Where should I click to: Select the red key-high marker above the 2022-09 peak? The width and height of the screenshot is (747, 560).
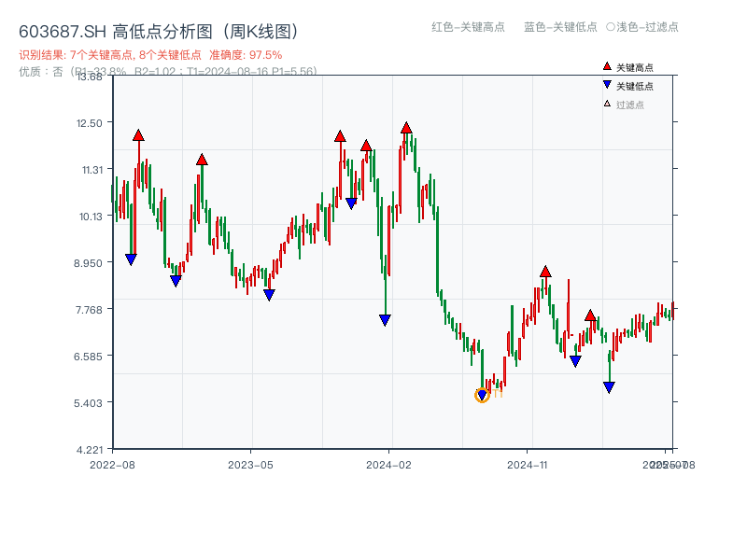coord(137,135)
